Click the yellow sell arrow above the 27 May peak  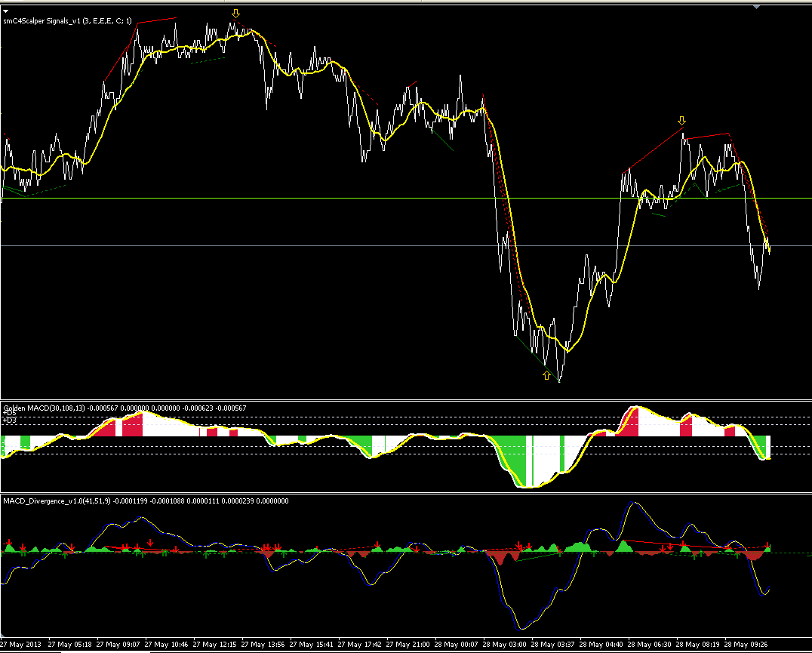[235, 13]
